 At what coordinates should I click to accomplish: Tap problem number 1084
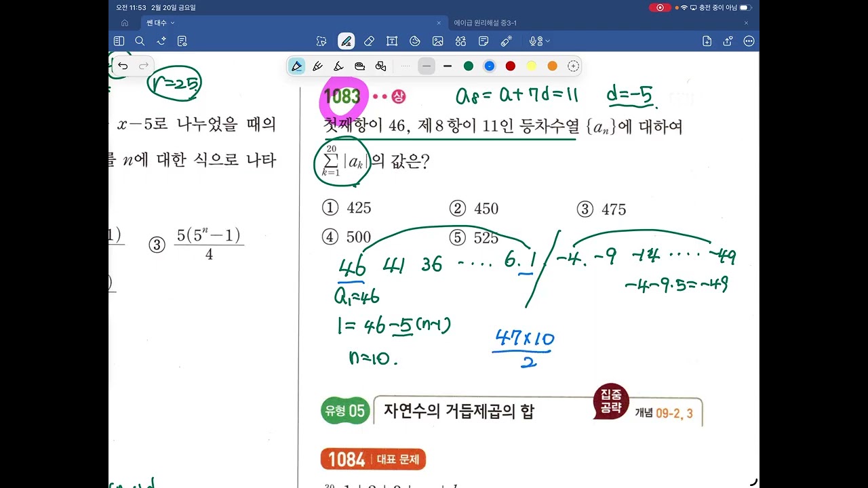pyautogui.click(x=347, y=460)
